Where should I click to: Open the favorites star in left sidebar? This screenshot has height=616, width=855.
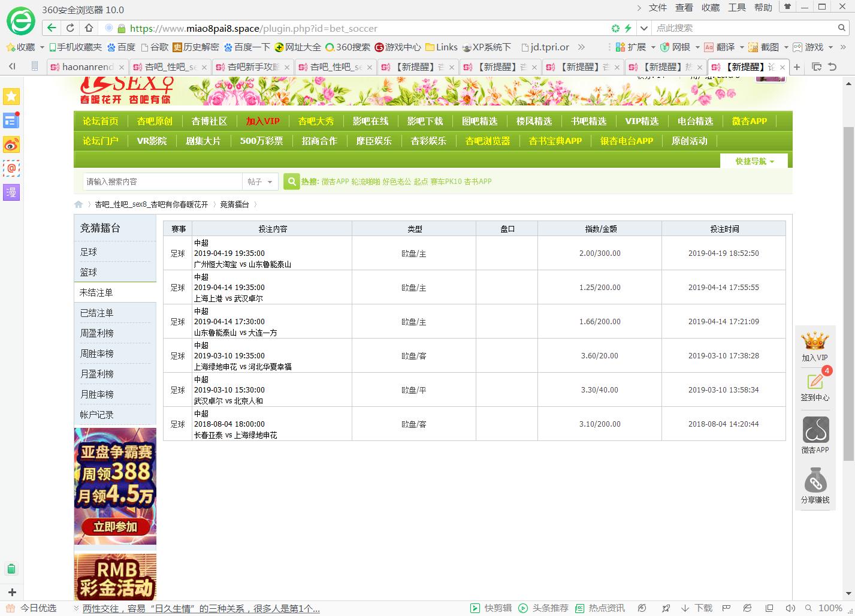click(x=11, y=96)
